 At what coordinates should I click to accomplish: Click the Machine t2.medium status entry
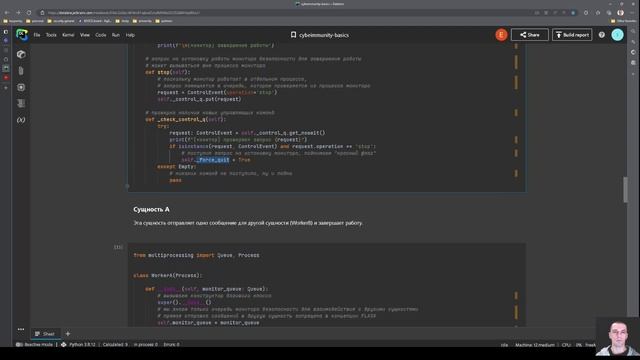point(535,345)
